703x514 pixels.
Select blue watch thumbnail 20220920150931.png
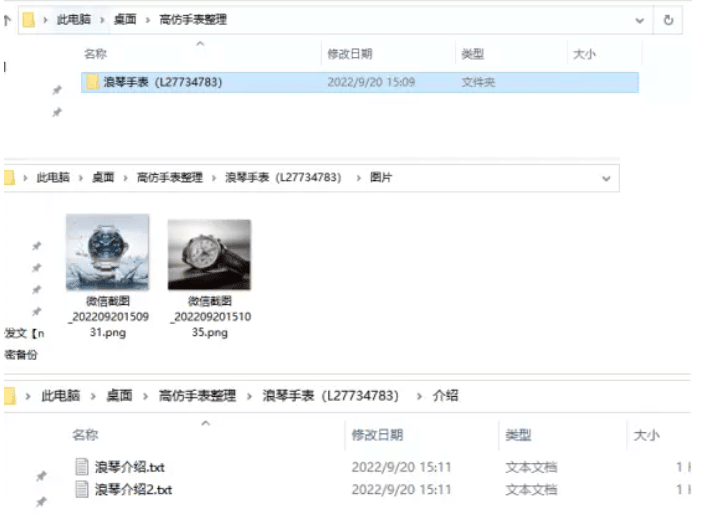tap(108, 253)
